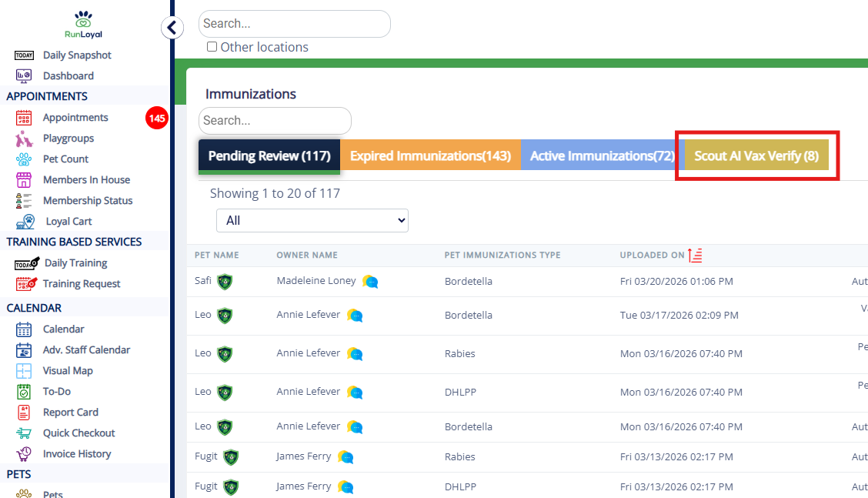Click the Loyal Cart icon
Image resolution: width=868 pixels, height=498 pixels.
click(25, 222)
